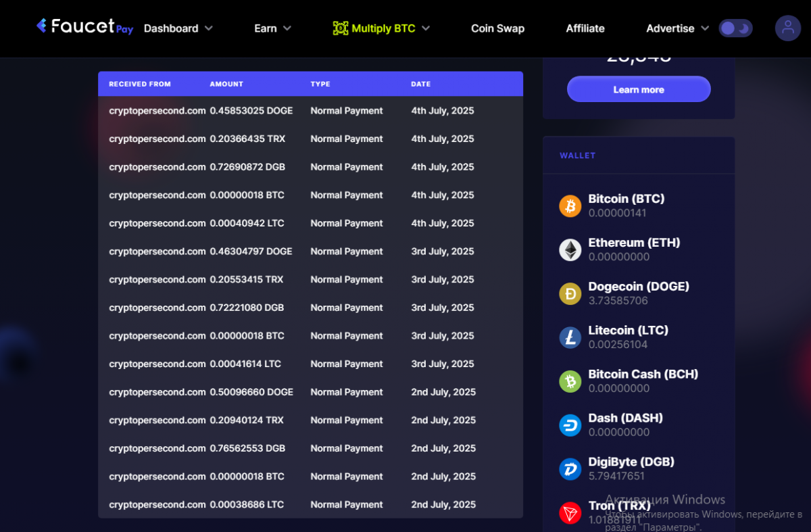The width and height of the screenshot is (811, 532).
Task: Click amount 0.72690872 DGB
Action: 247,167
